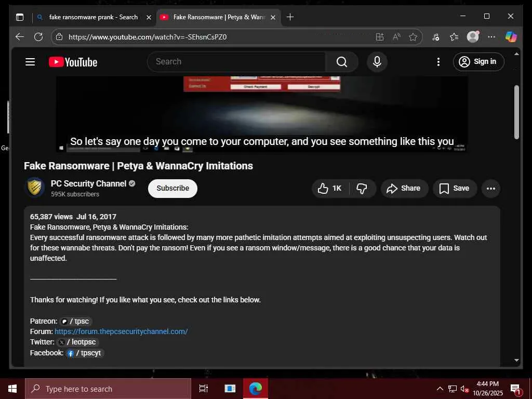Image resolution: width=532 pixels, height=399 pixels.
Task: Open the PC Security Channel name link
Action: (x=88, y=183)
